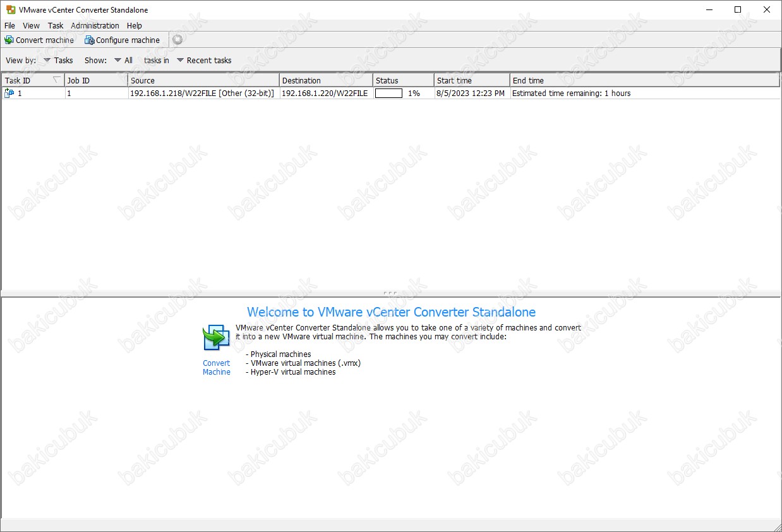This screenshot has width=782, height=532.
Task: Click the Configure machine toolbar icon
Action: 90,40
